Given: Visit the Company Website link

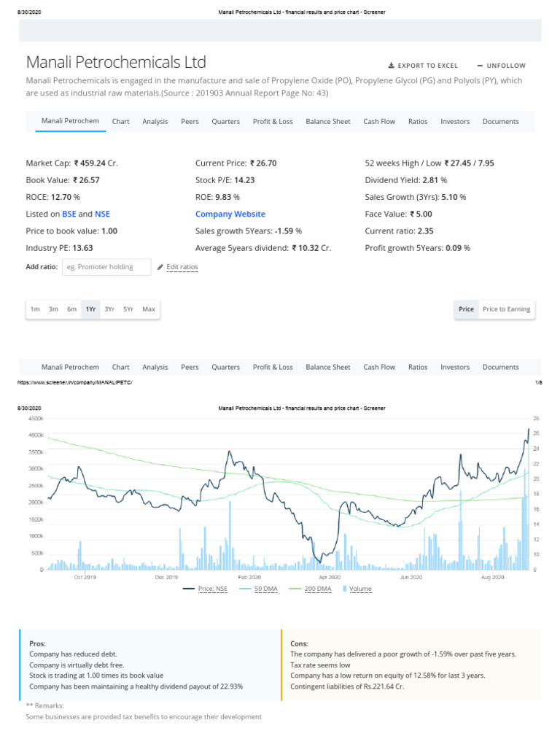Looking at the screenshot, I should (x=230, y=214).
